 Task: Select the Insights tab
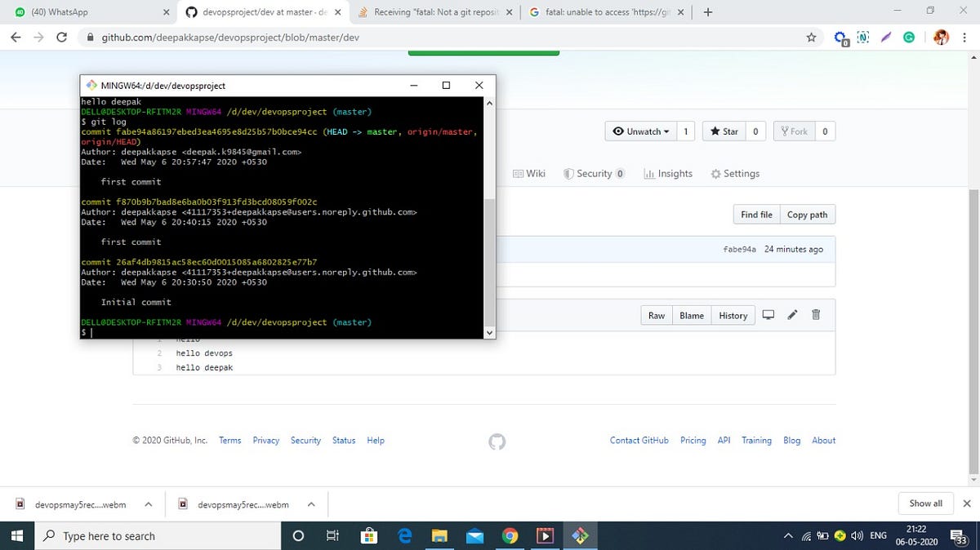click(x=668, y=173)
